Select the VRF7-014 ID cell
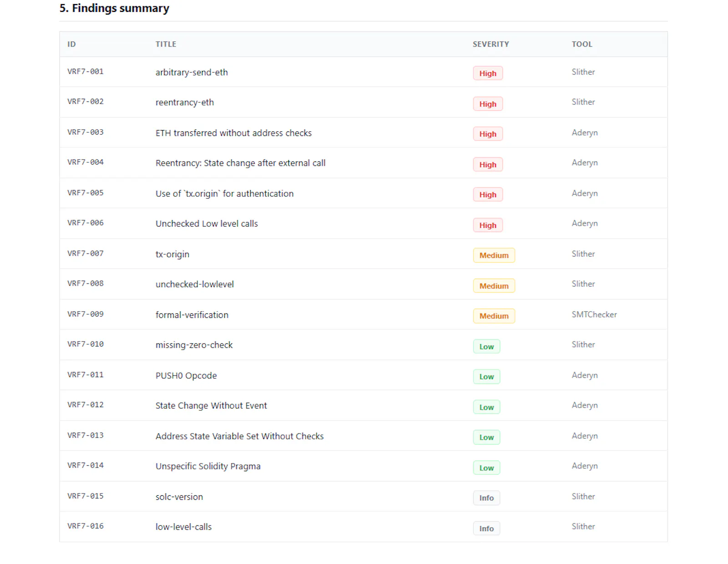 [x=86, y=465]
